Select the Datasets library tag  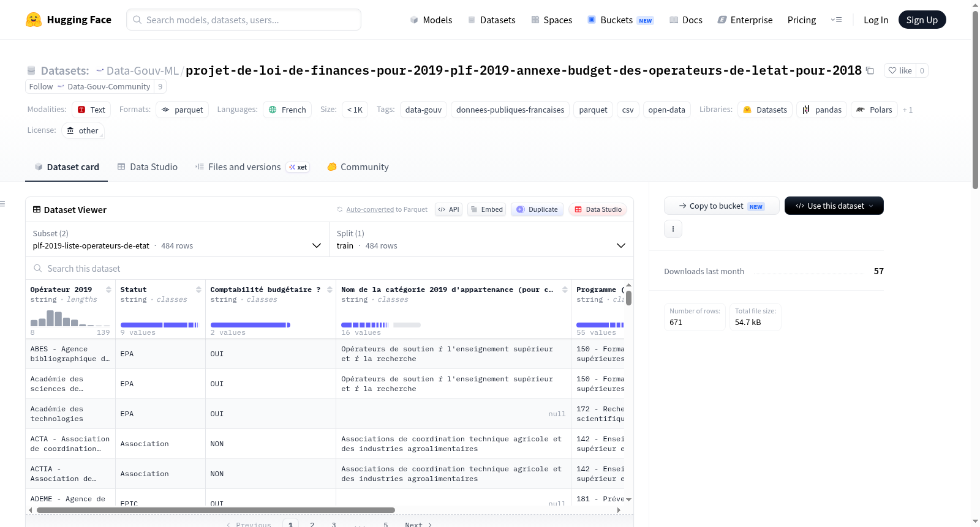[765, 110]
